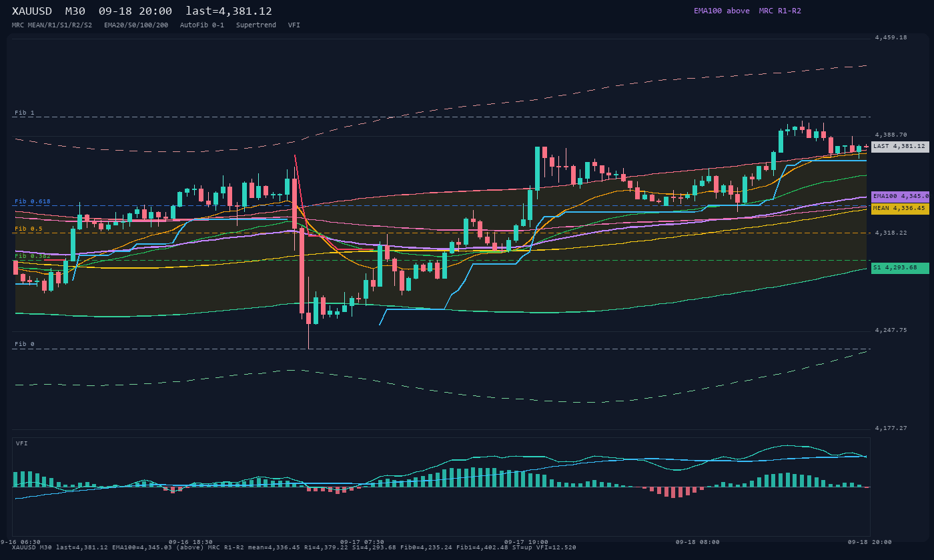
Task: Click 'R1=4,379.22' in the footer status line
Action: pyautogui.click(x=325, y=547)
